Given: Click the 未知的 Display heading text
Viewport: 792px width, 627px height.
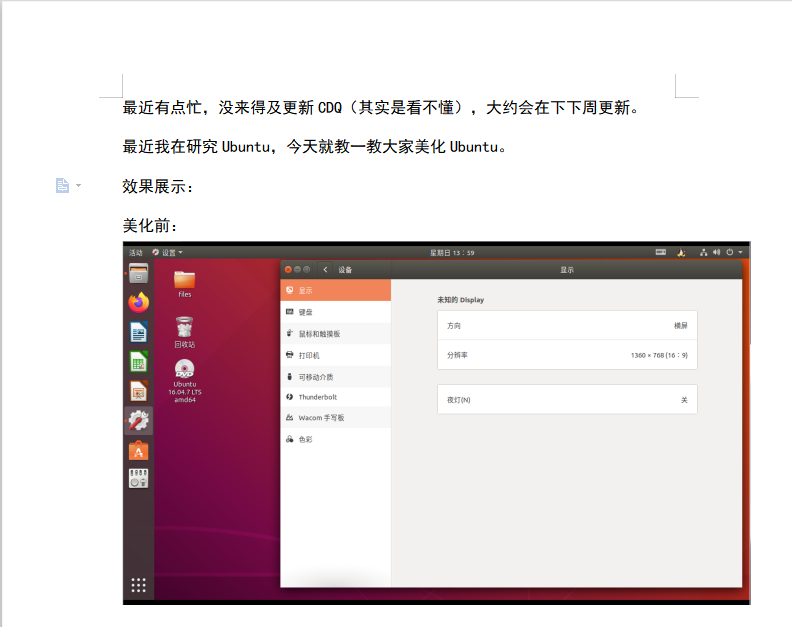Looking at the screenshot, I should click(x=461, y=300).
